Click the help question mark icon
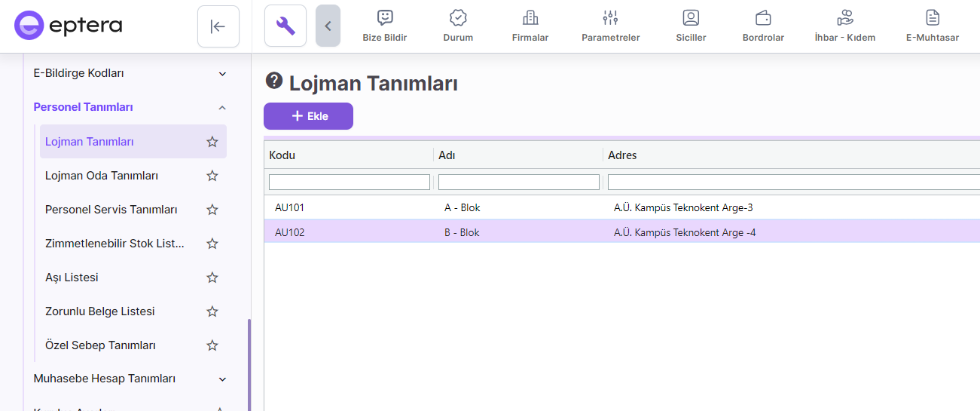The height and width of the screenshot is (411, 980). [x=274, y=81]
